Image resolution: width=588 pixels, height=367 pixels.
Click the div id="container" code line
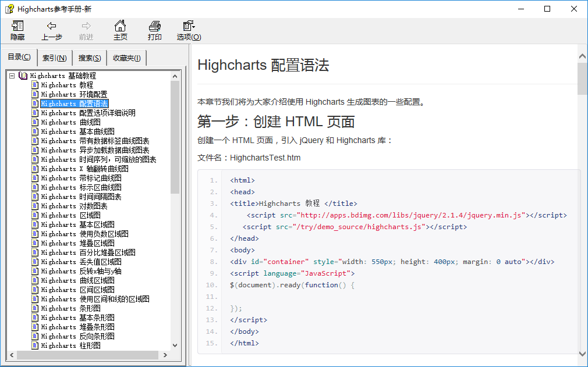coord(392,261)
